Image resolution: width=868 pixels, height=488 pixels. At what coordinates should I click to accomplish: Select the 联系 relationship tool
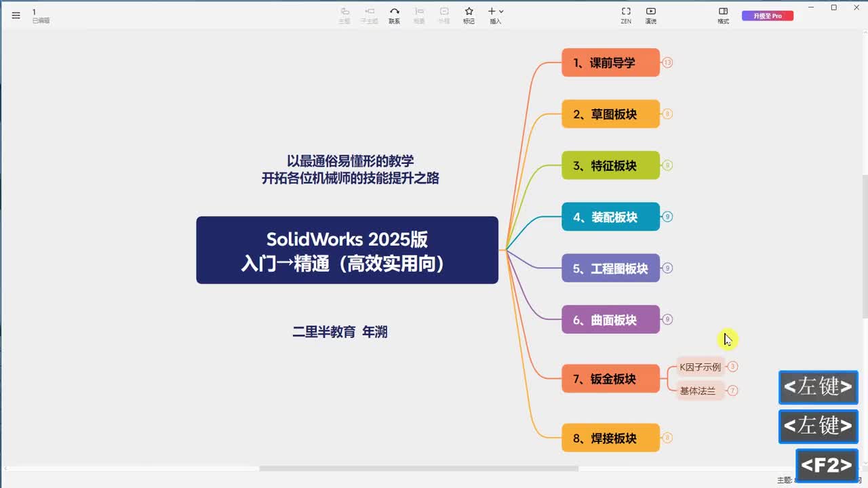point(394,15)
